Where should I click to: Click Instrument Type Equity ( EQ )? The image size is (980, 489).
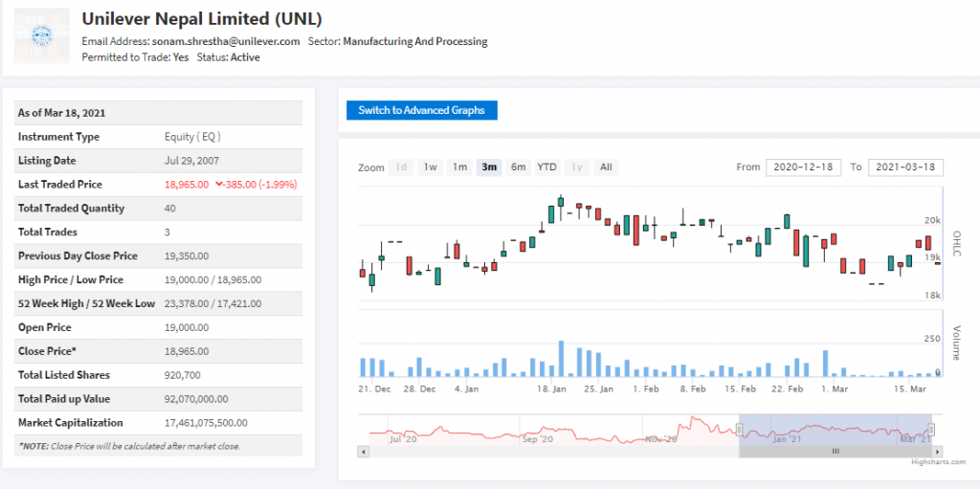click(x=192, y=137)
